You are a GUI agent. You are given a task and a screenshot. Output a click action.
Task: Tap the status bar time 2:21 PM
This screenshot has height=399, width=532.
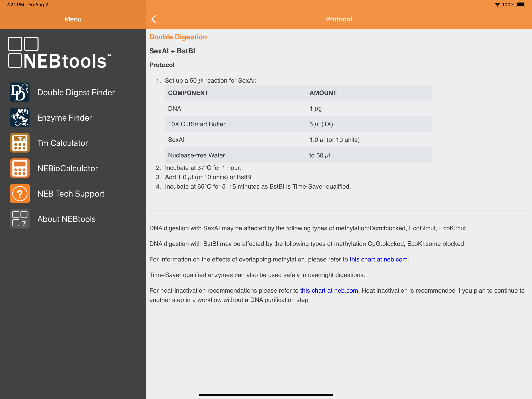15,4
